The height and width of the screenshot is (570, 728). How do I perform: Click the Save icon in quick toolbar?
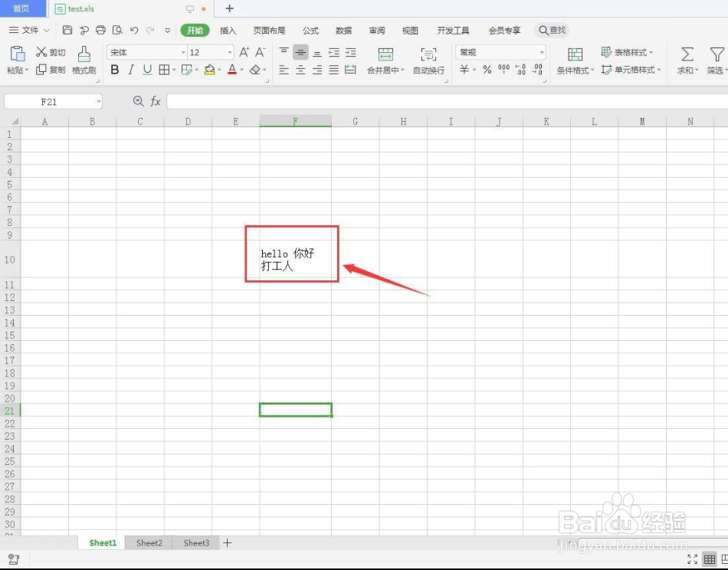coord(67,30)
